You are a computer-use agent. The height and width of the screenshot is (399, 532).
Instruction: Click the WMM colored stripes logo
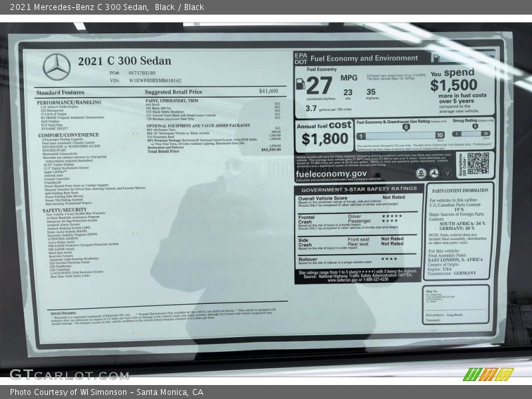pyautogui.click(x=488, y=374)
